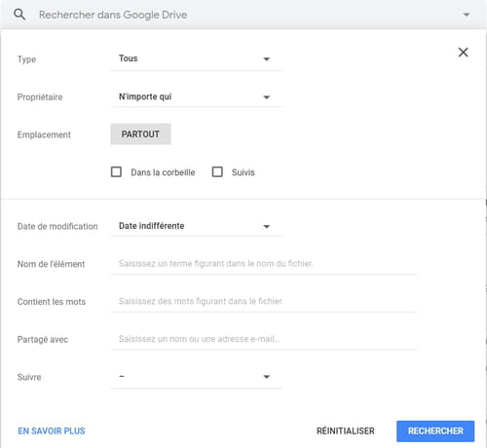
Task: Click the Date de modification arrow icon
Action: coord(267,226)
